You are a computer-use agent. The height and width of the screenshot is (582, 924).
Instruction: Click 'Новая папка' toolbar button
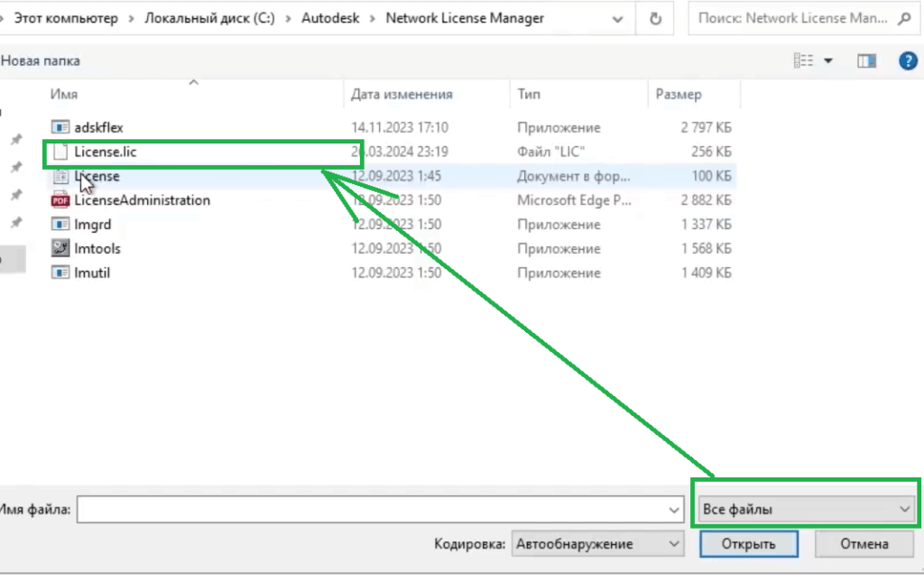(x=41, y=60)
